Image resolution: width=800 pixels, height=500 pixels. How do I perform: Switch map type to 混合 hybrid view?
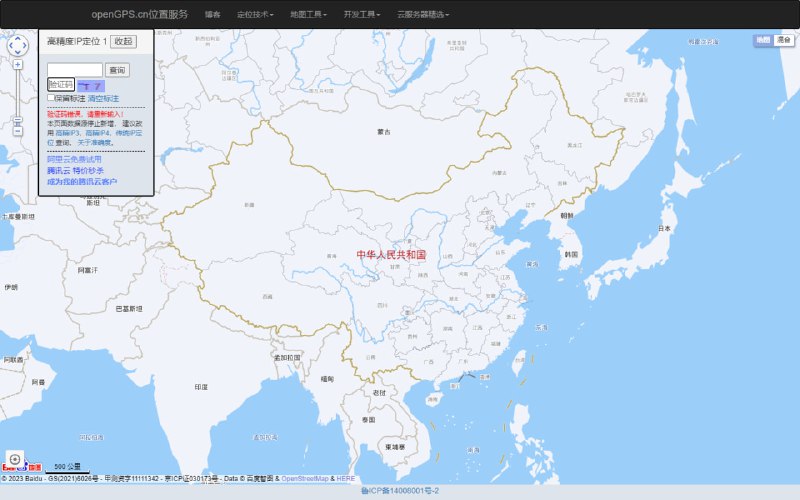(782, 39)
